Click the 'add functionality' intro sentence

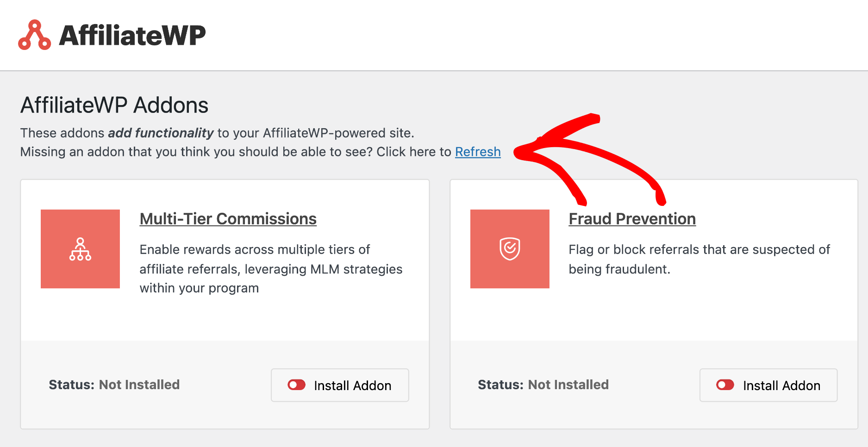pyautogui.click(x=217, y=133)
